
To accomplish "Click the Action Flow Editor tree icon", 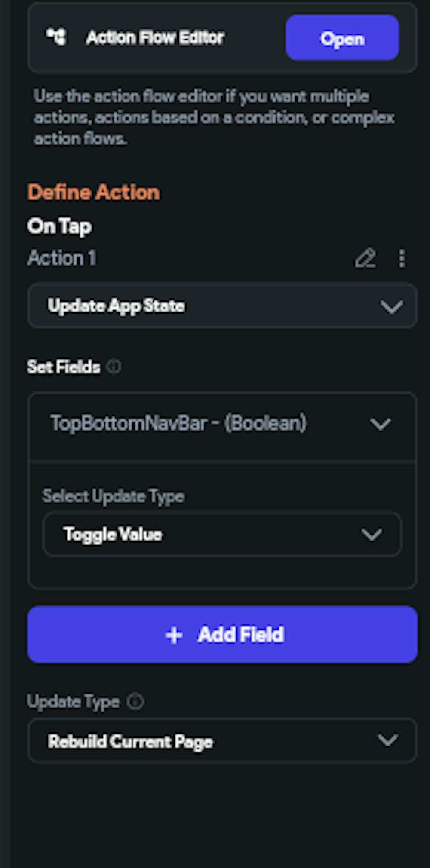I will (57, 37).
